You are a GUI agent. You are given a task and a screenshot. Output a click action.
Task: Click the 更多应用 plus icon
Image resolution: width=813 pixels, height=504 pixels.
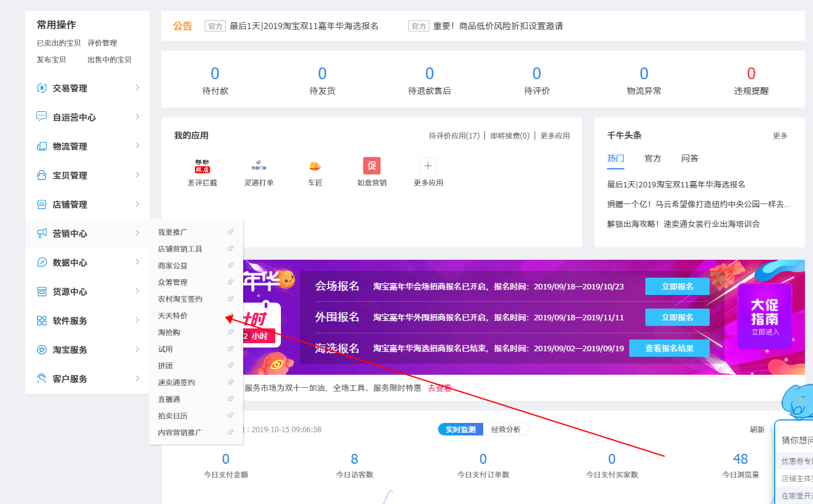[x=428, y=166]
